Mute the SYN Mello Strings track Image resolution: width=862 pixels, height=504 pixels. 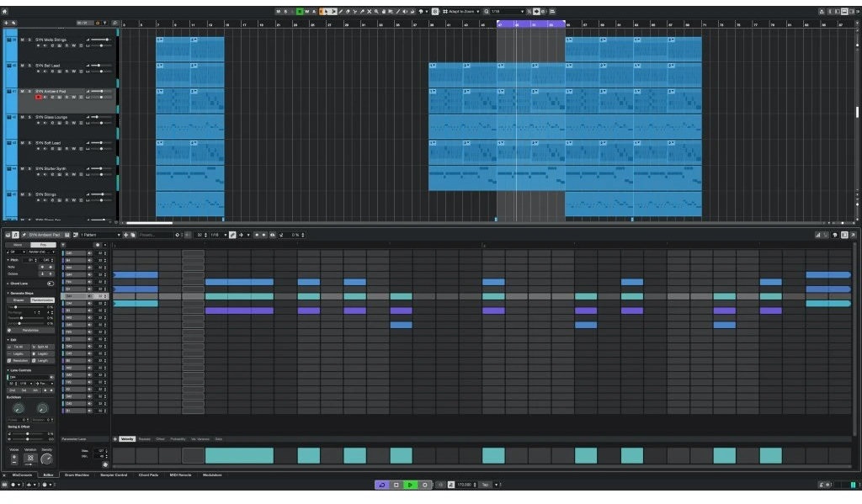tap(22, 40)
